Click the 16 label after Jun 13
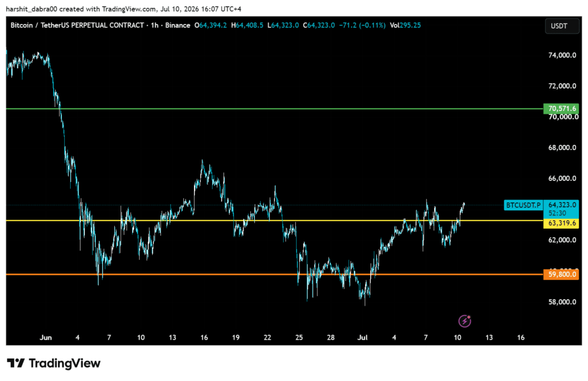This screenshot has height=381, width=588. [x=204, y=337]
